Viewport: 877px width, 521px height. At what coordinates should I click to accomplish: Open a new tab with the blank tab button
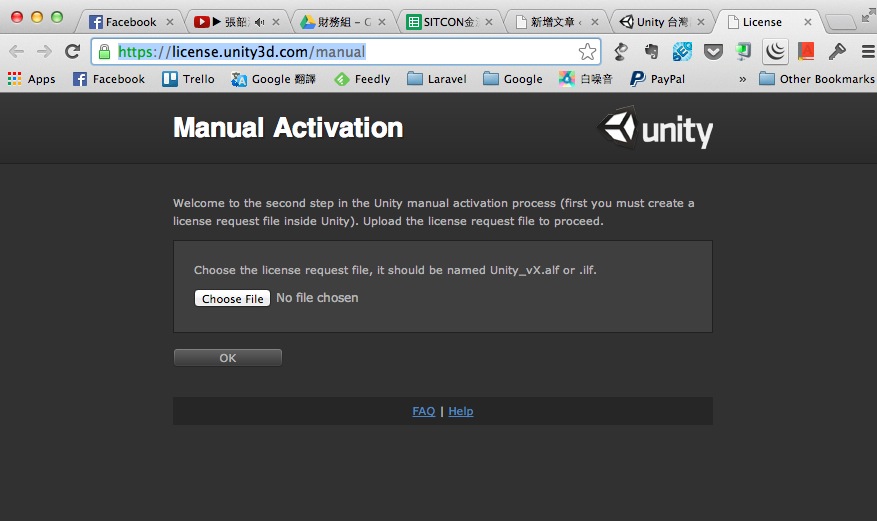click(841, 22)
